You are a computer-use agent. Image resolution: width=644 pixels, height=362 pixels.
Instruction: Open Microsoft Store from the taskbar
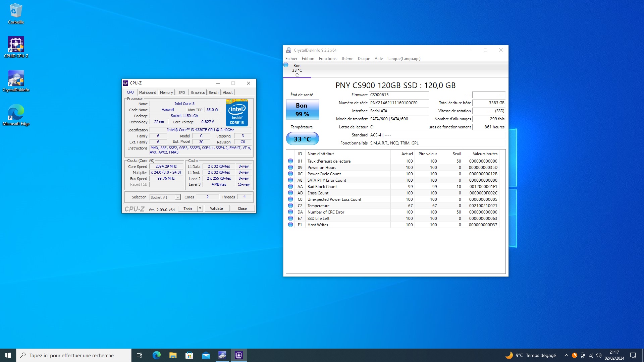coord(189,355)
